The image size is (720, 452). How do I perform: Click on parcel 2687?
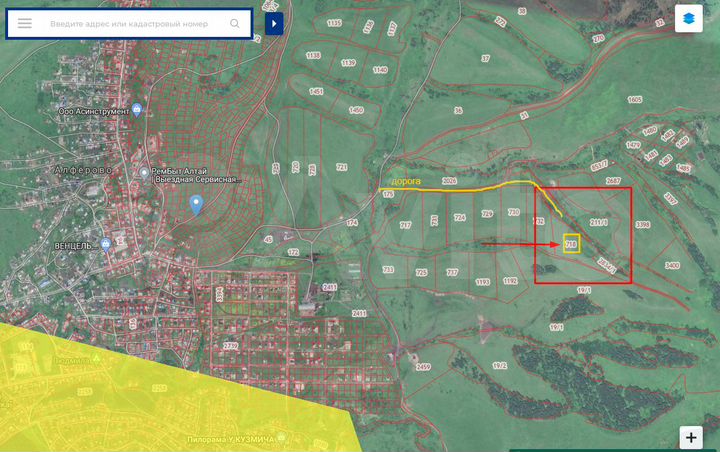point(613,181)
